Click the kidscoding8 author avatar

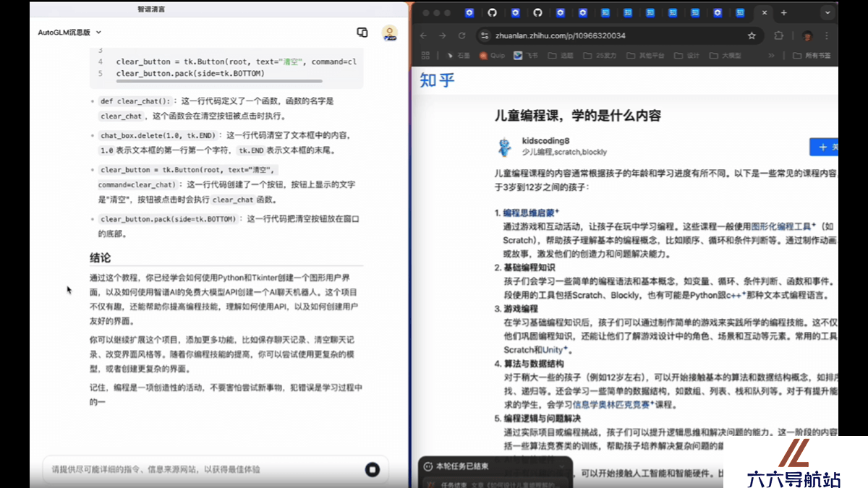pyautogui.click(x=505, y=147)
